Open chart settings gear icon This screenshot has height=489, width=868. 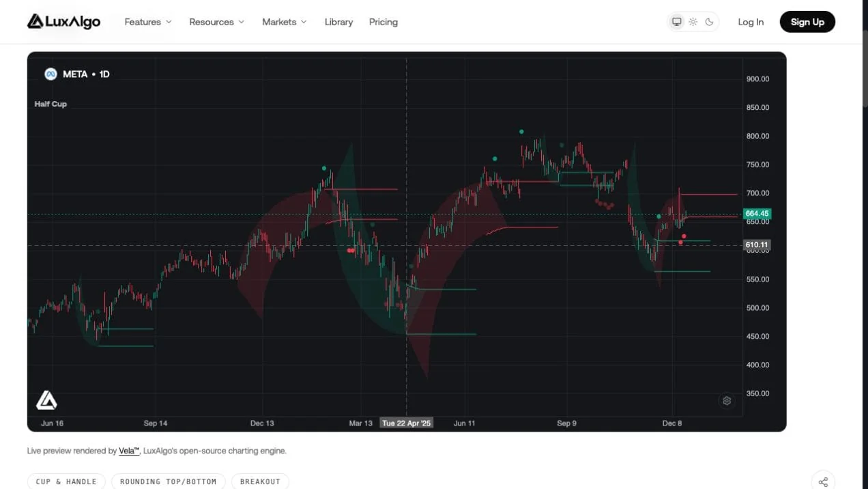(727, 401)
